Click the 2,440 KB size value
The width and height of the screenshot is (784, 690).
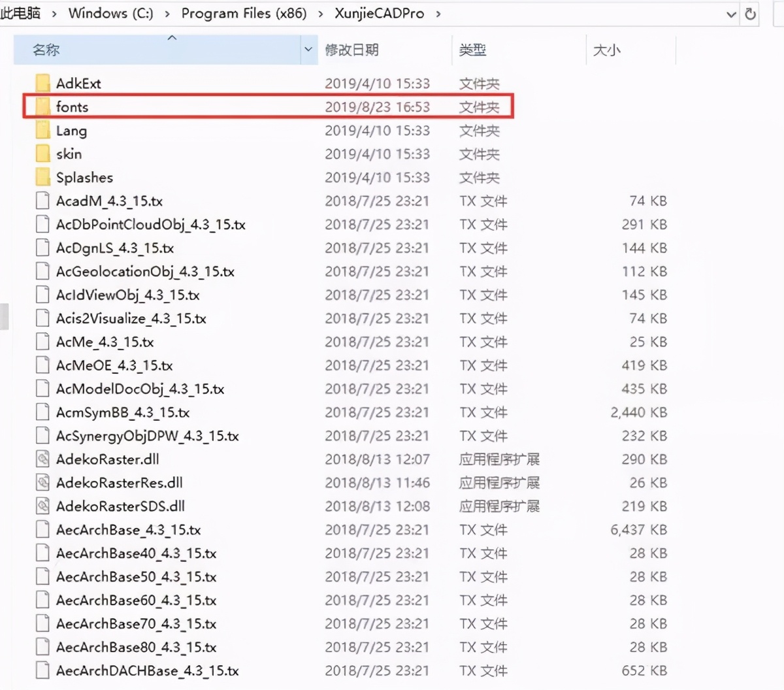[639, 412]
